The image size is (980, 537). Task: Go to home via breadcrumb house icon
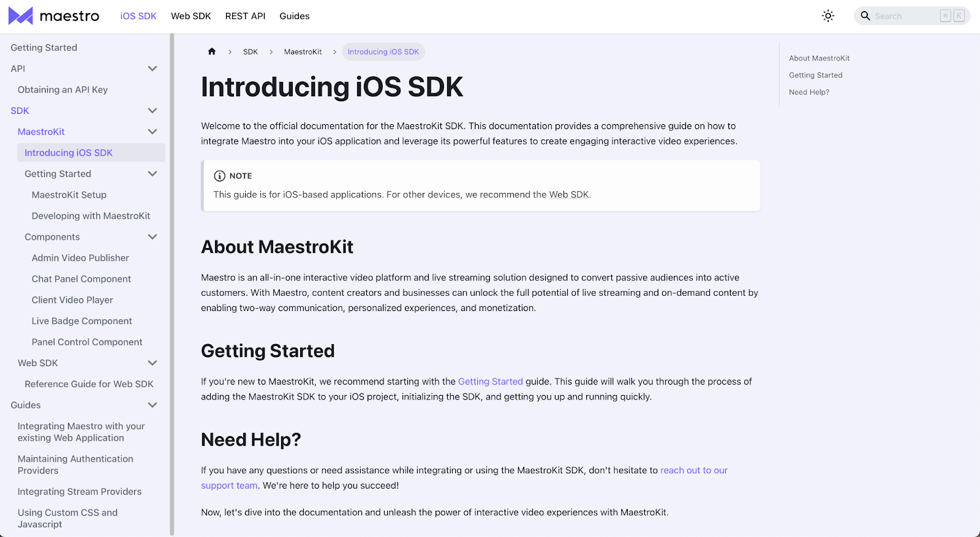212,51
